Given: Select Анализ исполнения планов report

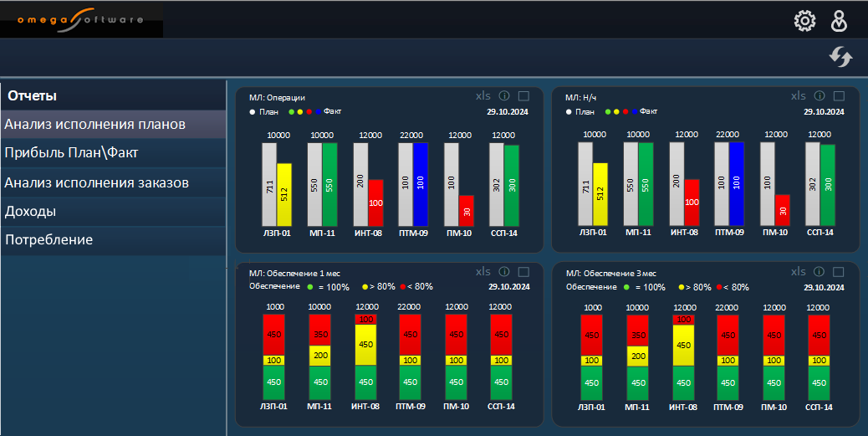Looking at the screenshot, I should [113, 125].
